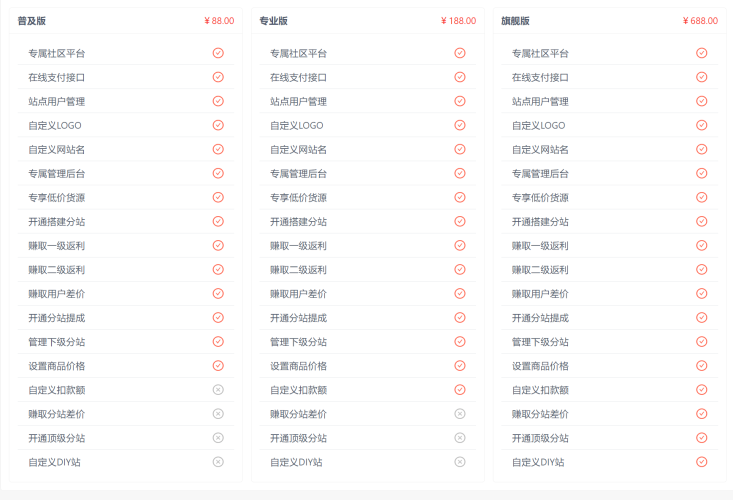
Task: Click the 专享低价货源 row label in 专业版
Action: pos(298,198)
